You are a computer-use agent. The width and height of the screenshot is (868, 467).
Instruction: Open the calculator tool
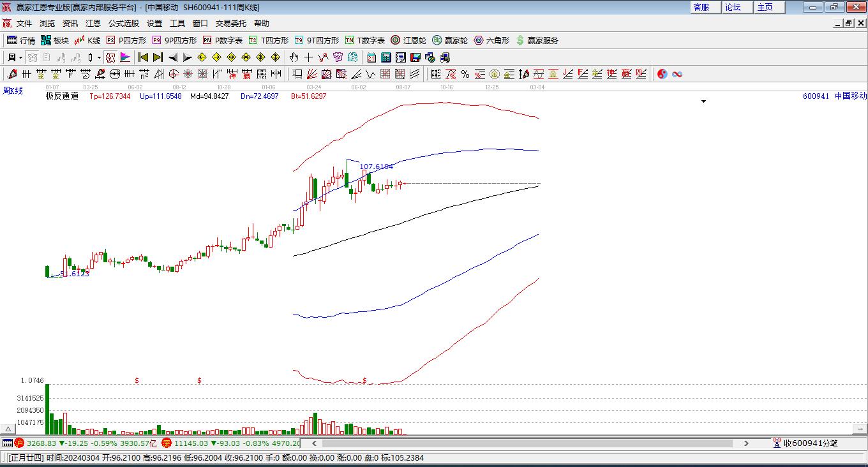point(385,57)
